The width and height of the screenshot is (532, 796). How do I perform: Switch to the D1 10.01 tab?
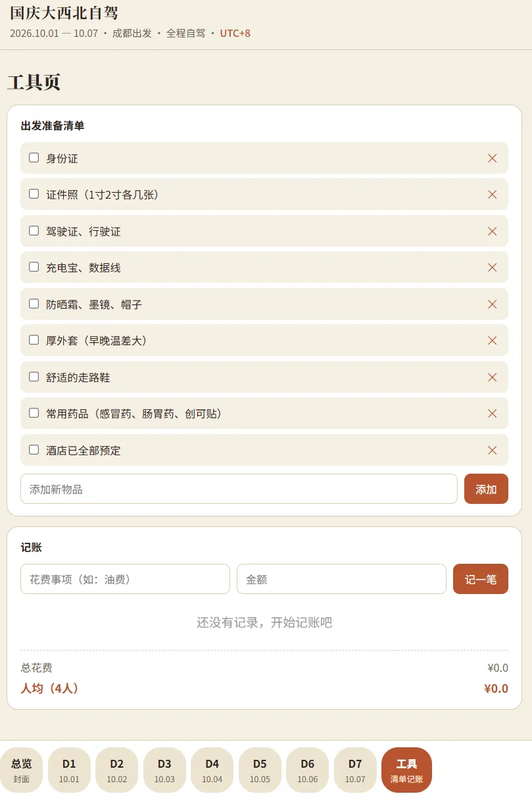(x=69, y=770)
